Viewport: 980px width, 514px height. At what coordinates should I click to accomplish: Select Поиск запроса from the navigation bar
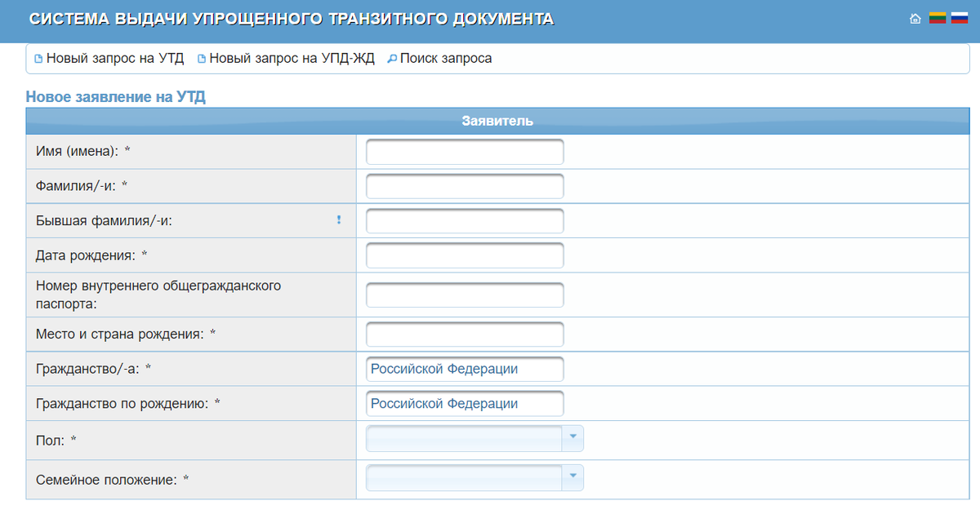[x=446, y=58]
